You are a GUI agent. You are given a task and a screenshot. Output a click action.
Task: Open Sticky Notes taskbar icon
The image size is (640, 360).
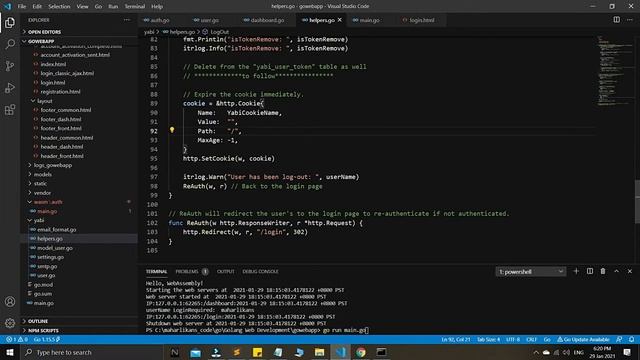click(258, 352)
